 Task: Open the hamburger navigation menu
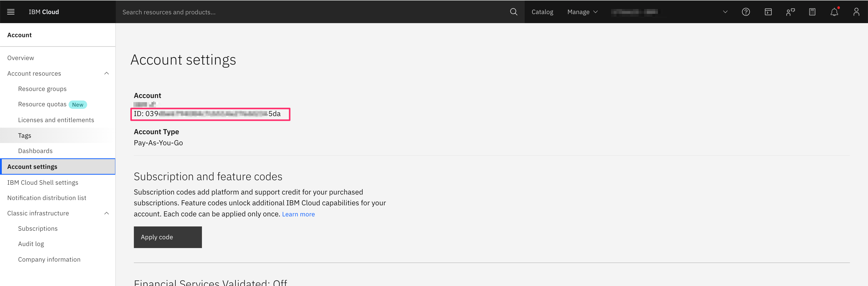click(11, 12)
